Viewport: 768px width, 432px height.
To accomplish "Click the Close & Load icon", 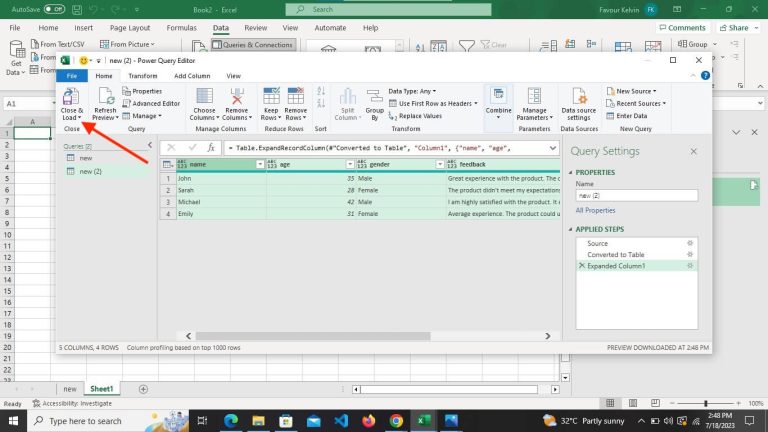I will pyautogui.click(x=72, y=97).
